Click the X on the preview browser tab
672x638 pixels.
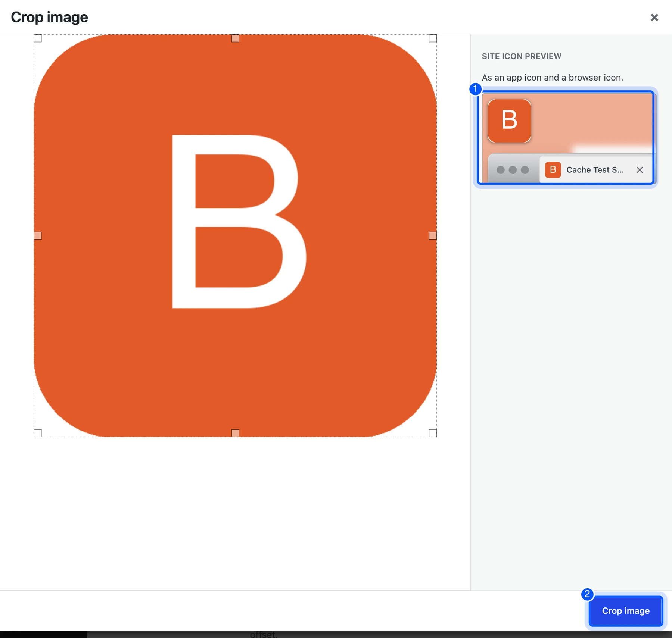click(x=640, y=170)
